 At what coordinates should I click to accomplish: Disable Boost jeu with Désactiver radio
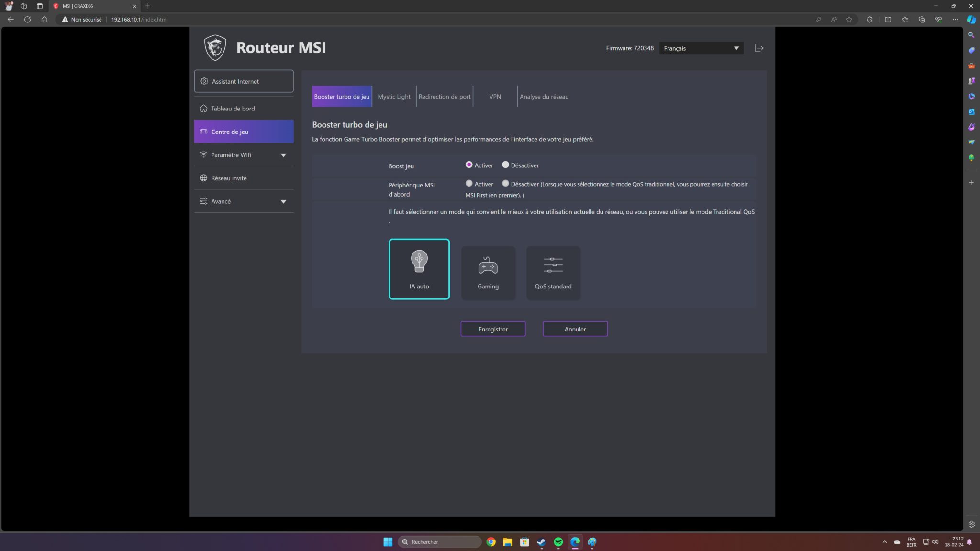(x=505, y=165)
